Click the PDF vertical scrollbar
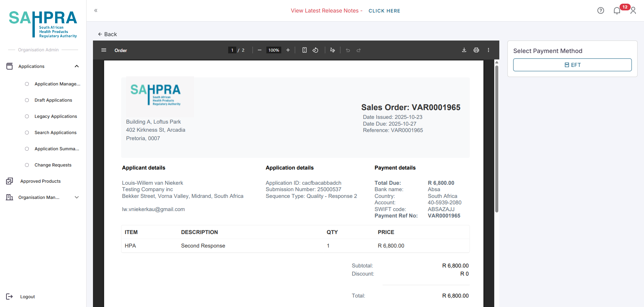 click(x=497, y=138)
